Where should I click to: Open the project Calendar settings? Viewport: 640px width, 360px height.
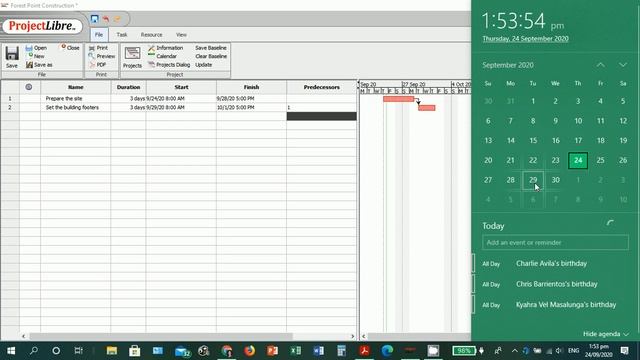pyautogui.click(x=162, y=56)
